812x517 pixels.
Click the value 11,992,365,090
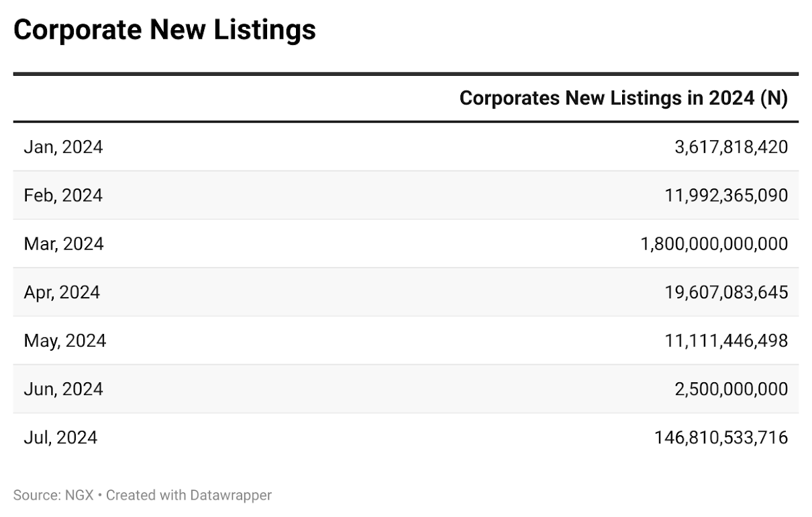(726, 195)
